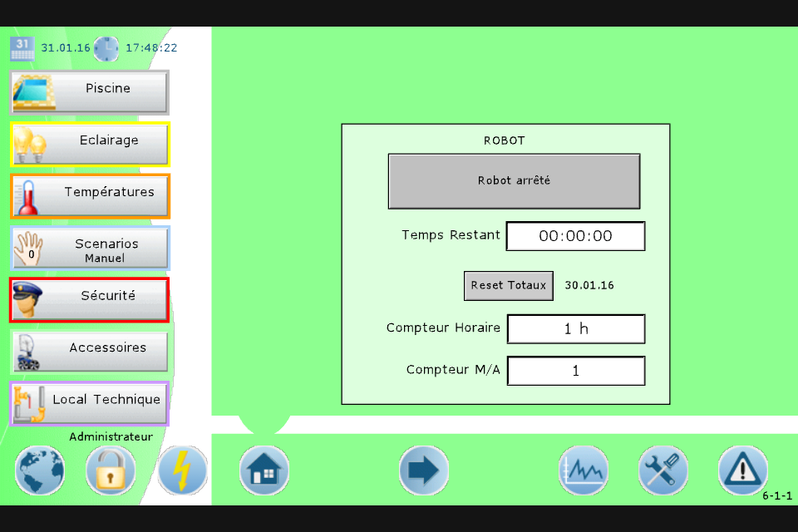Screen dimensions: 798x532
Task: Go to the Sécurité section
Action: pos(90,300)
